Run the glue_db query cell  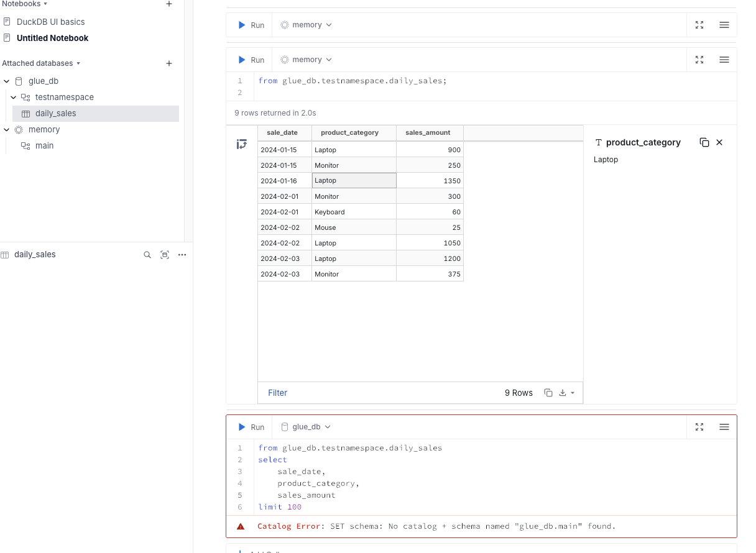(x=251, y=427)
